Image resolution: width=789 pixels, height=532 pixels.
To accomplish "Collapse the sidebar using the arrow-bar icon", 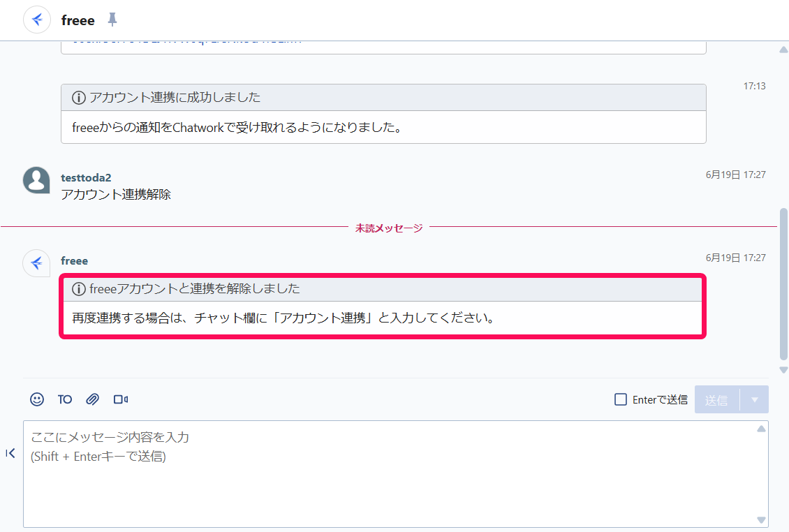I will [10, 453].
